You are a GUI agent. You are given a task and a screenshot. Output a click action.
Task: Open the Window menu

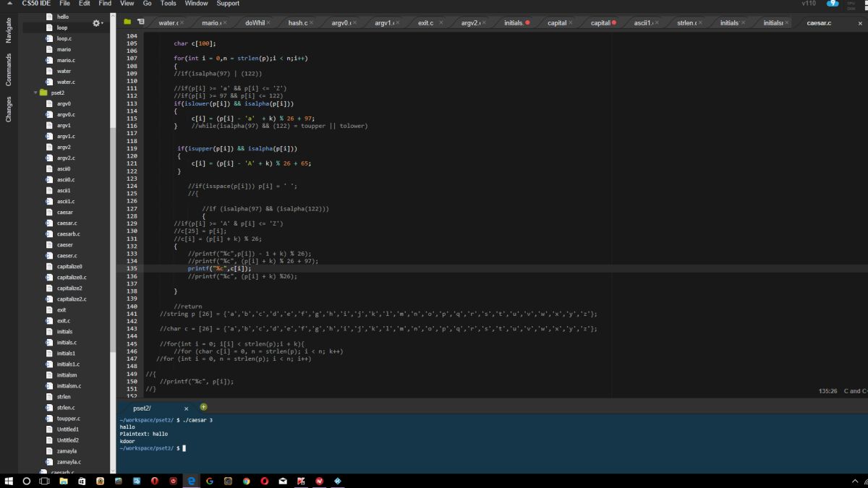(x=196, y=4)
